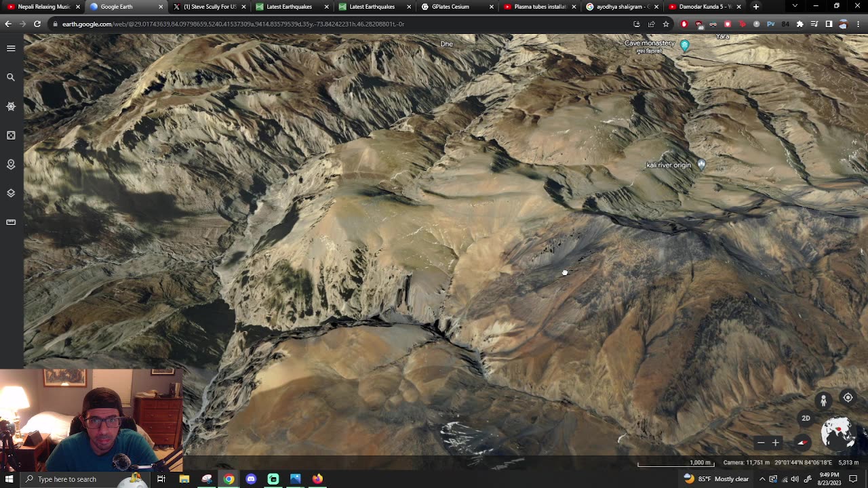
Task: Switch the map to 2D view
Action: [806, 418]
